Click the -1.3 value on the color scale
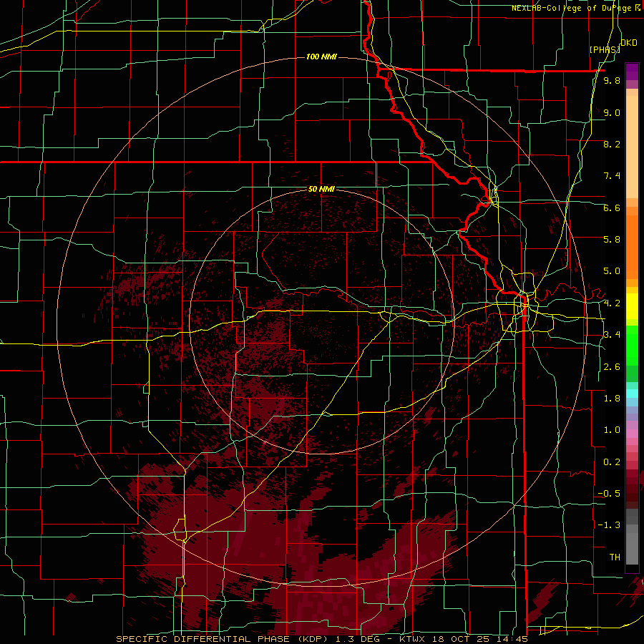This screenshot has height=644, width=644. point(609,525)
